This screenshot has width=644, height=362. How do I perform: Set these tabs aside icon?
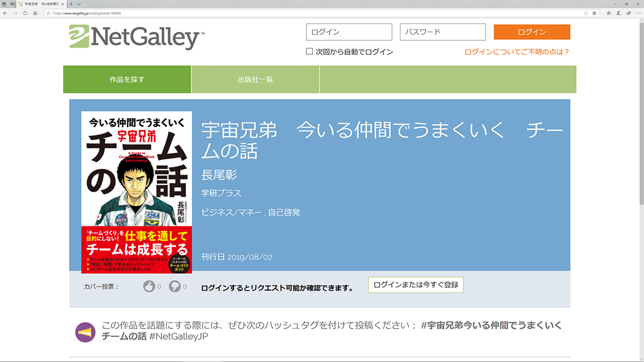(12, 4)
